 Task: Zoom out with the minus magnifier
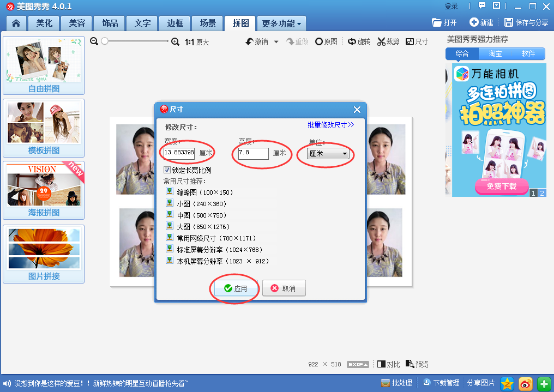point(94,41)
